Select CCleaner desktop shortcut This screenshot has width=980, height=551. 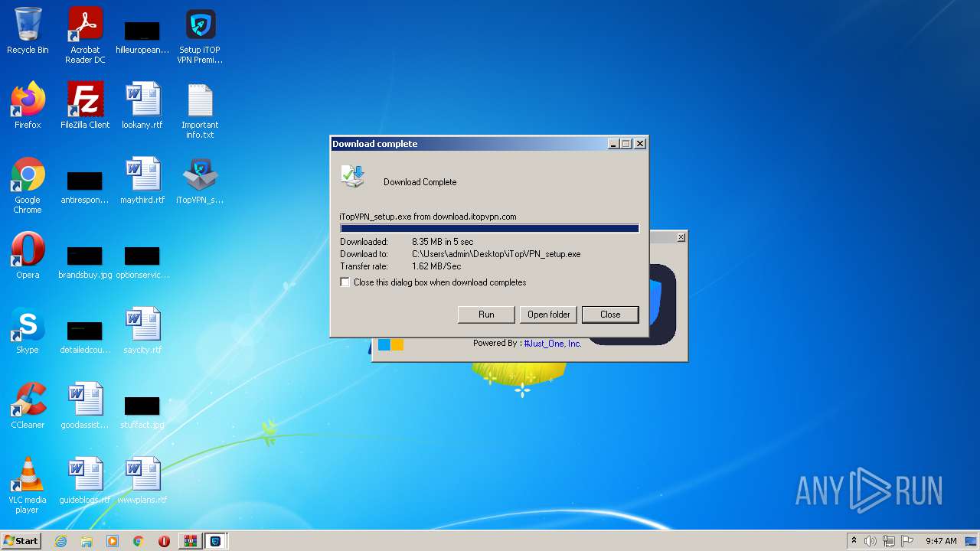point(28,406)
